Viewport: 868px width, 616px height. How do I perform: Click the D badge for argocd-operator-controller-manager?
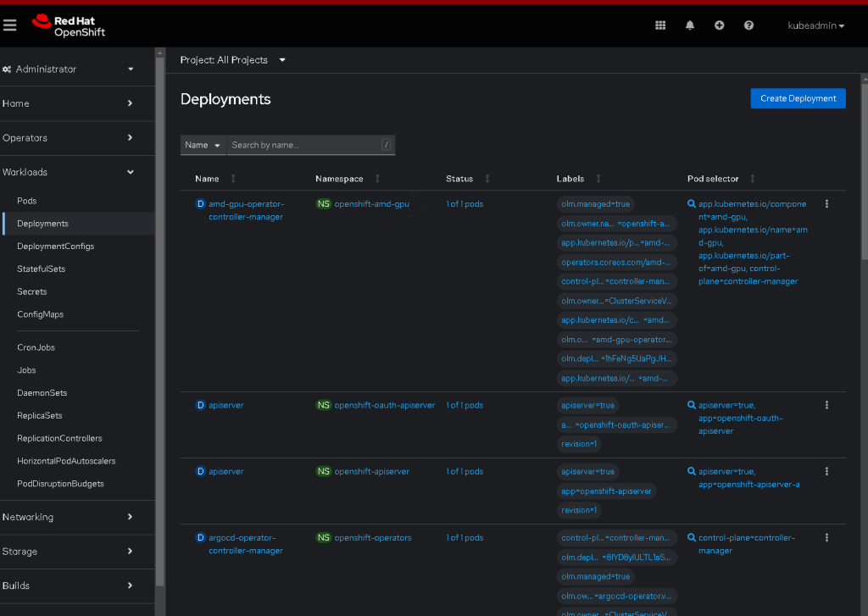pyautogui.click(x=200, y=537)
